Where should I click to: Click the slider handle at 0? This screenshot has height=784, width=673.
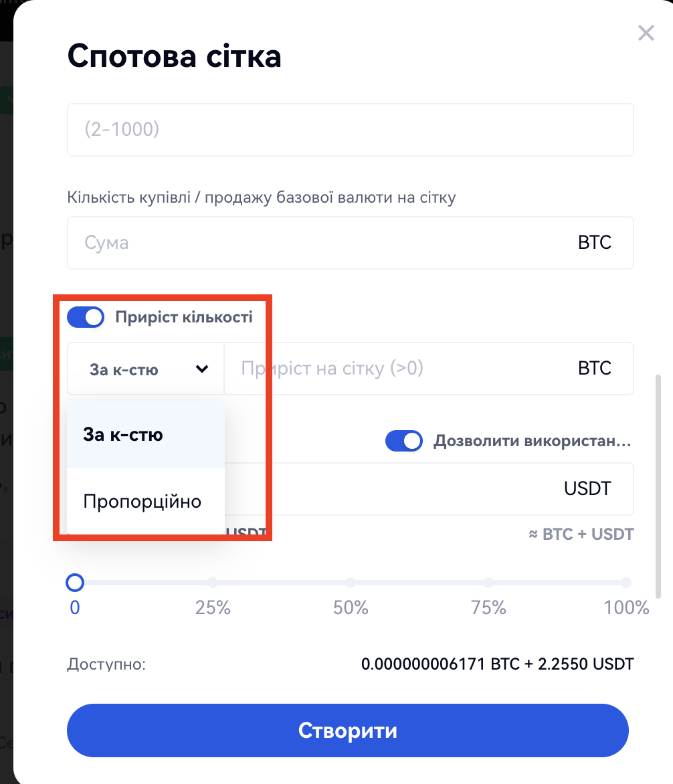[x=75, y=583]
